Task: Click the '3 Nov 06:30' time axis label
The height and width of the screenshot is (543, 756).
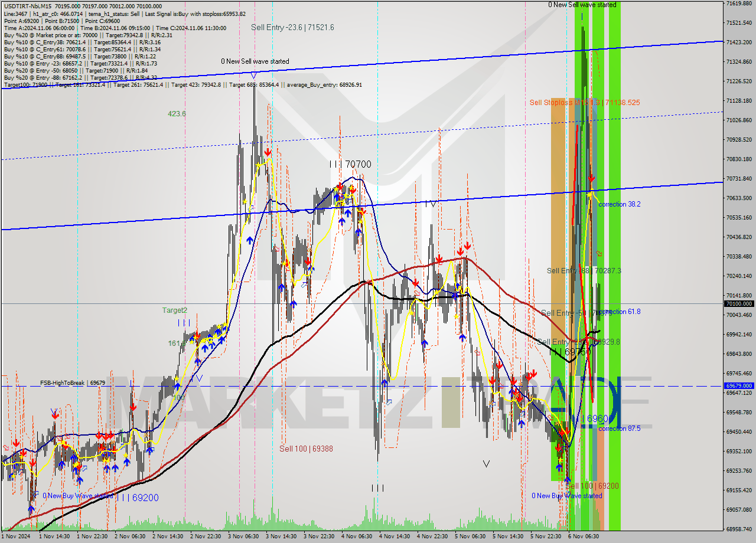Action: click(244, 537)
